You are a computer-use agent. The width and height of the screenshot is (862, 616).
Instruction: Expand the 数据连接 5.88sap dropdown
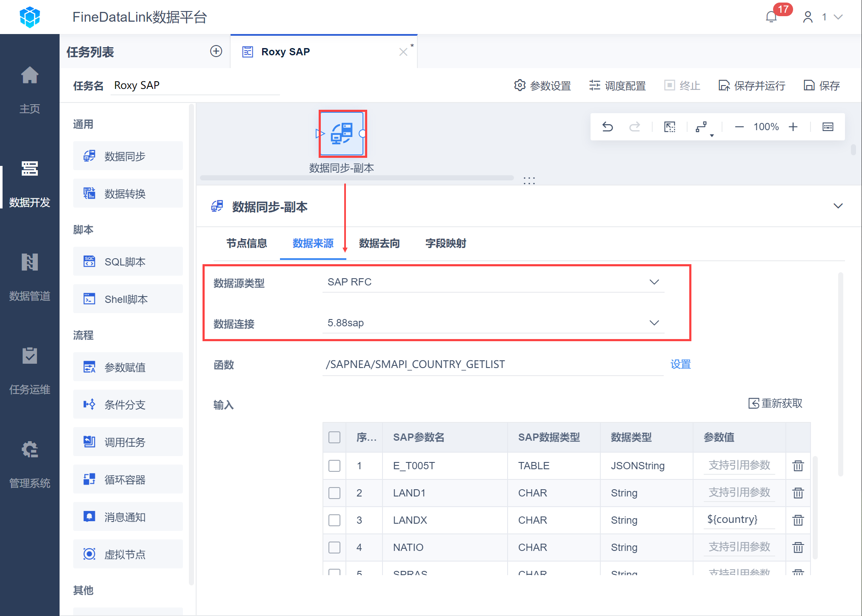[x=493, y=323]
